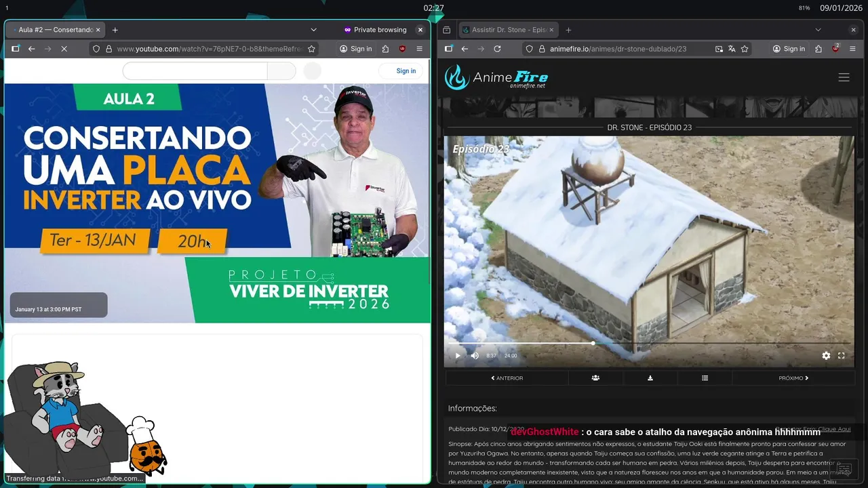The image size is (868, 488).
Task: Open the application menu in the YouTube window
Action: (x=419, y=49)
